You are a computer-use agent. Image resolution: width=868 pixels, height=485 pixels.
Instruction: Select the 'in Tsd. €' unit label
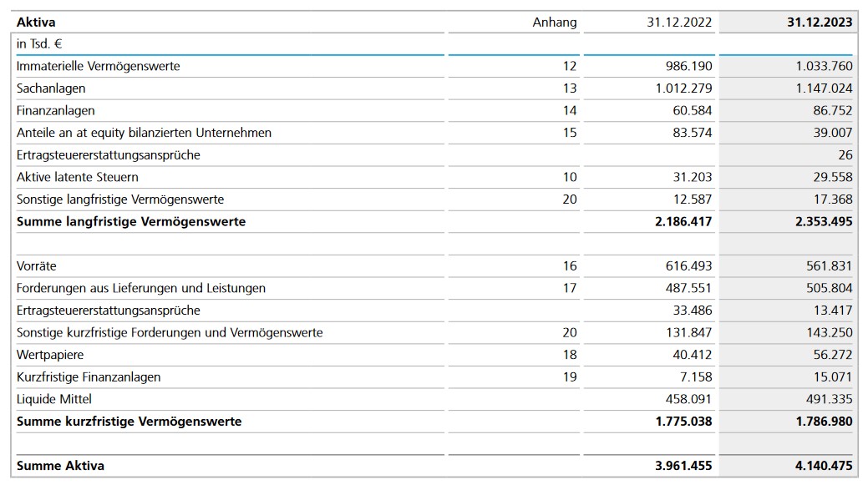pyautogui.click(x=39, y=43)
